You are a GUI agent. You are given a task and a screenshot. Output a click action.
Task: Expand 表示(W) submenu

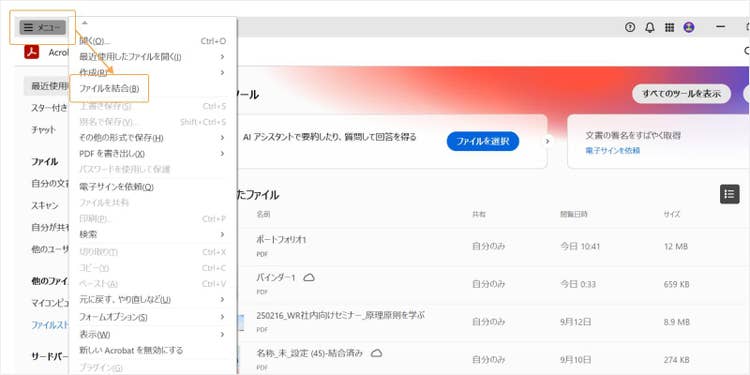coord(153,334)
